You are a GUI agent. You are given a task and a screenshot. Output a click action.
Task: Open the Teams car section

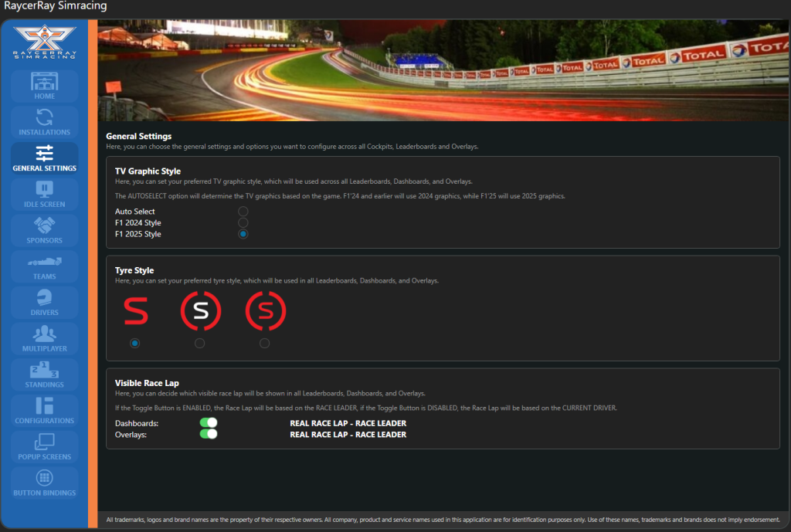click(x=44, y=266)
